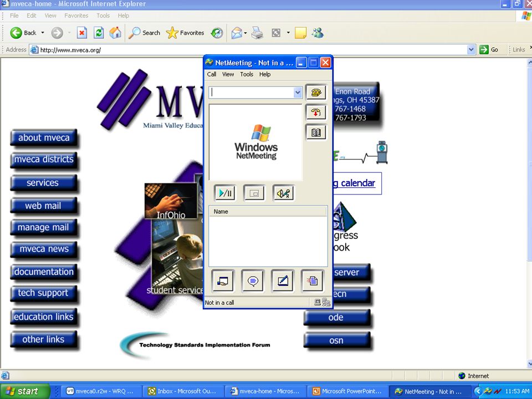Click the other links button
Screen dimensions: 532x399
click(x=43, y=339)
